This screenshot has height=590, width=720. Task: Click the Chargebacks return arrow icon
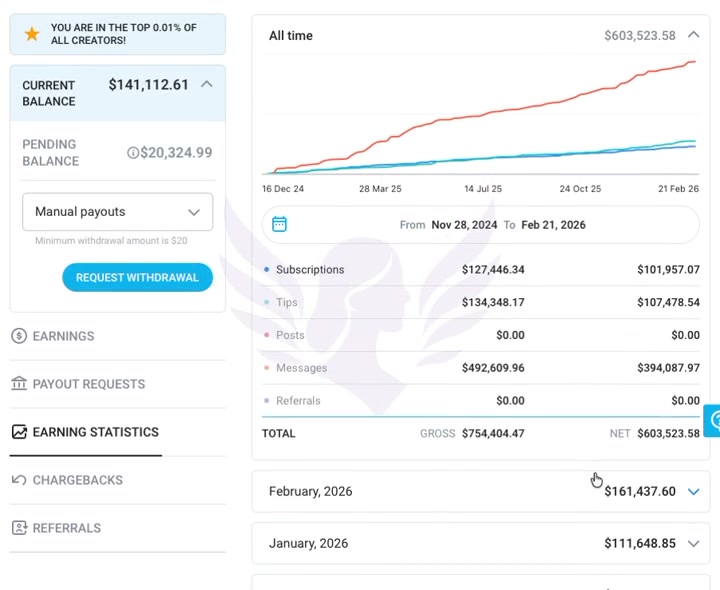pyautogui.click(x=19, y=480)
